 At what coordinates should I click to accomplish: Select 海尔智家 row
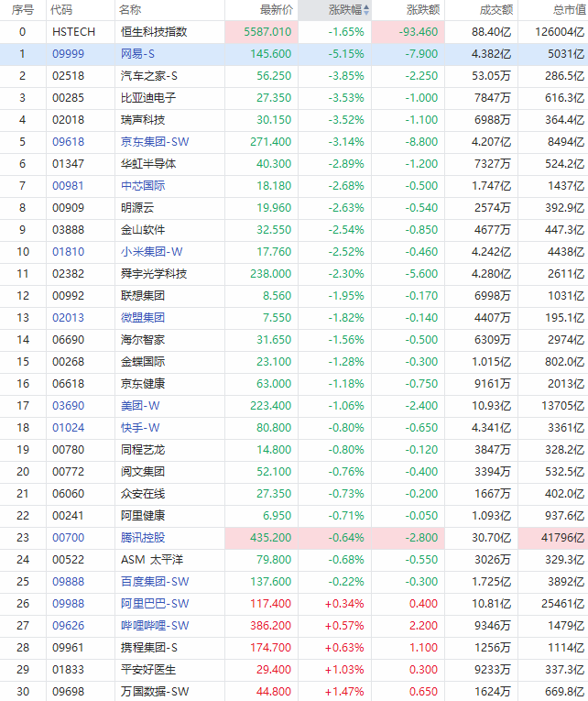coord(294,340)
